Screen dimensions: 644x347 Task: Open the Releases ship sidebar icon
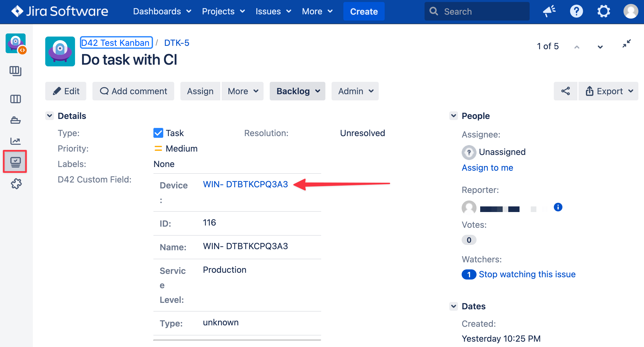15,120
